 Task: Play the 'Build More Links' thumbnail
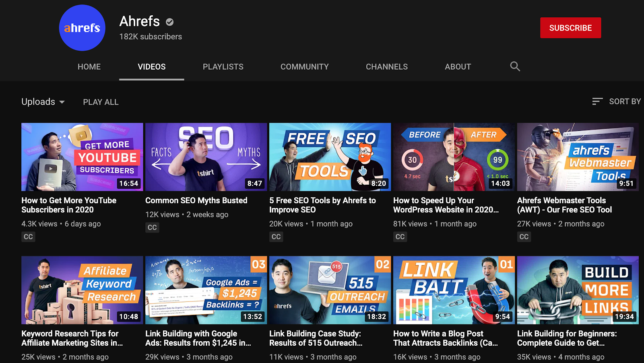[x=578, y=290]
